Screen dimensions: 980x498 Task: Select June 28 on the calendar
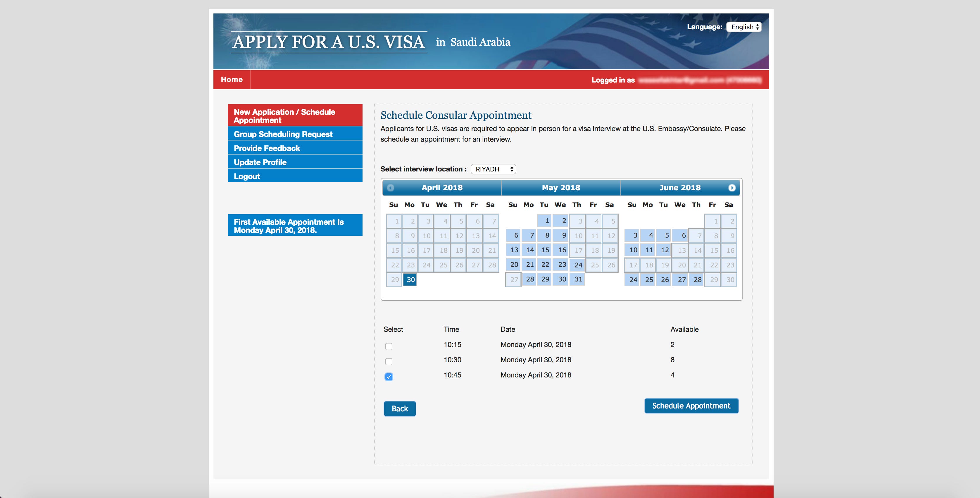(x=697, y=280)
